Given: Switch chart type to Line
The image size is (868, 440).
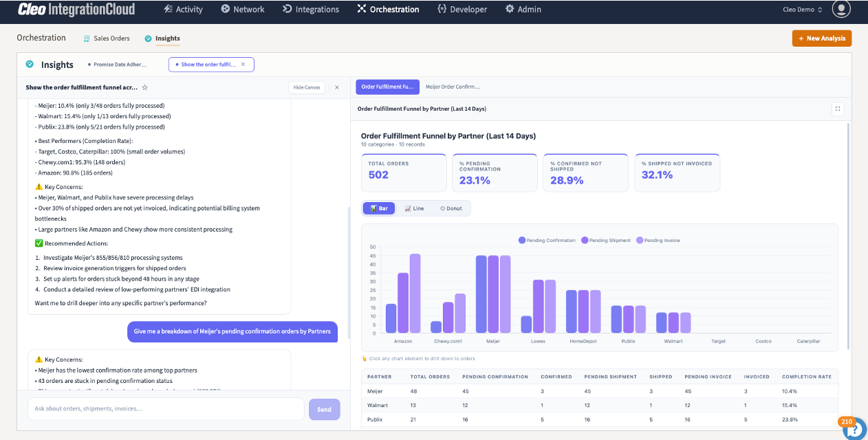Looking at the screenshot, I should (x=414, y=208).
